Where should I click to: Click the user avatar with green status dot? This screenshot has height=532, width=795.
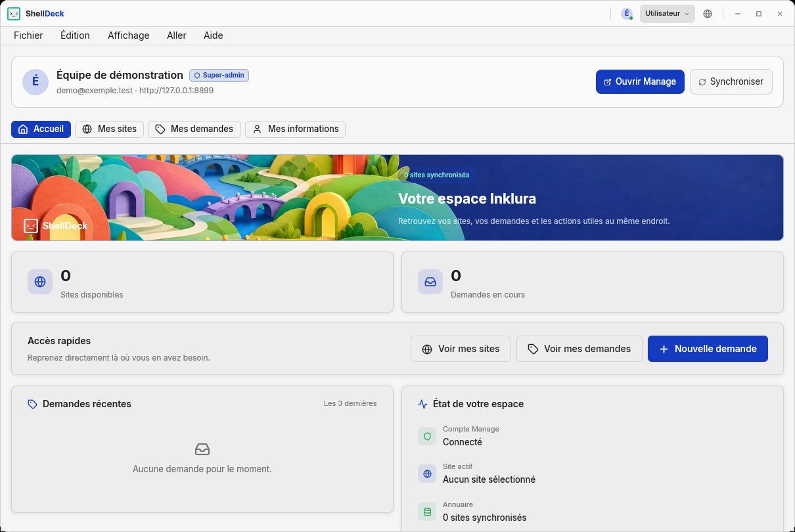point(627,13)
